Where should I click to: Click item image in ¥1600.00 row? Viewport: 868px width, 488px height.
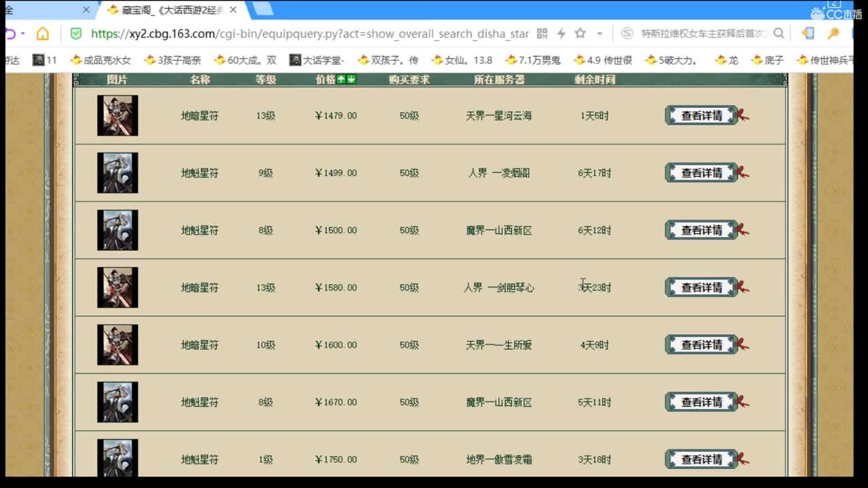click(117, 344)
